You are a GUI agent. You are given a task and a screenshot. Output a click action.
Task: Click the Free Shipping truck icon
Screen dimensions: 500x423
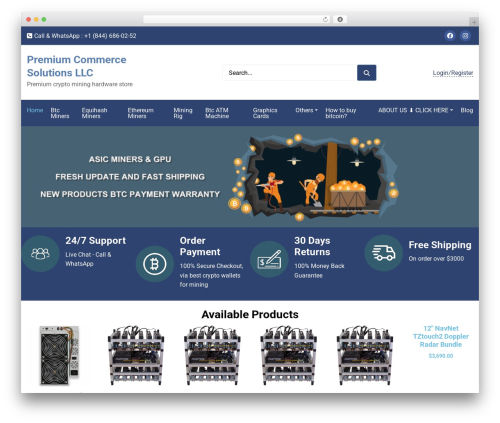pos(383,253)
